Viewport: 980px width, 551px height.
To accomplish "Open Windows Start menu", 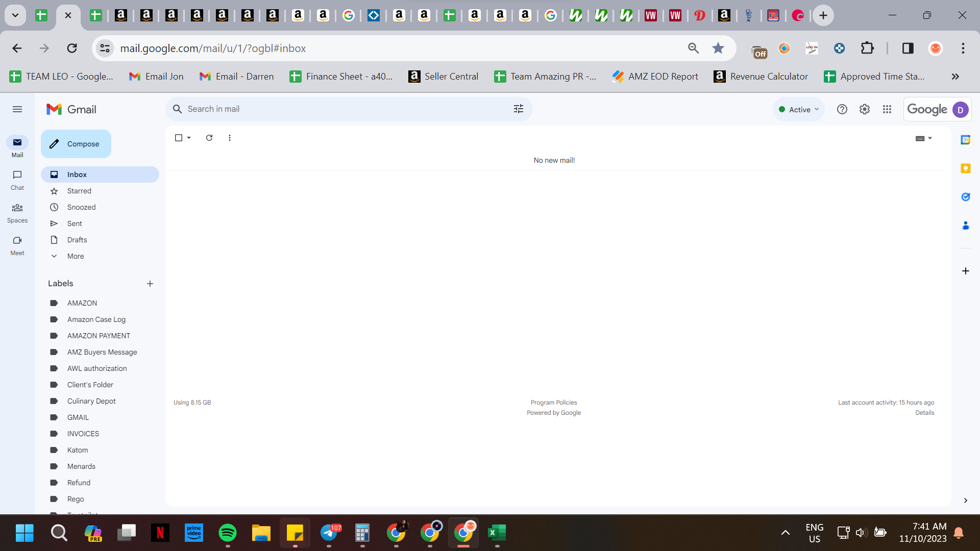I will [x=24, y=533].
